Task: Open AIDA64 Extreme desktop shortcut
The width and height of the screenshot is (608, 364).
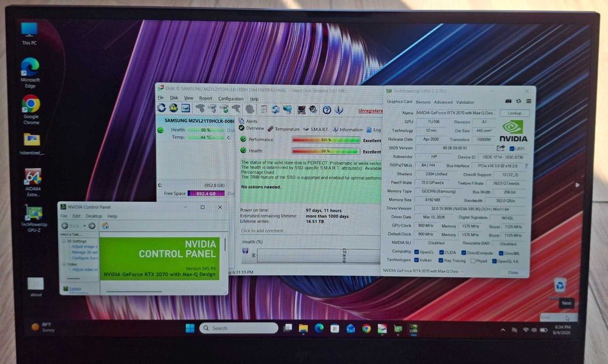Action: [x=33, y=182]
